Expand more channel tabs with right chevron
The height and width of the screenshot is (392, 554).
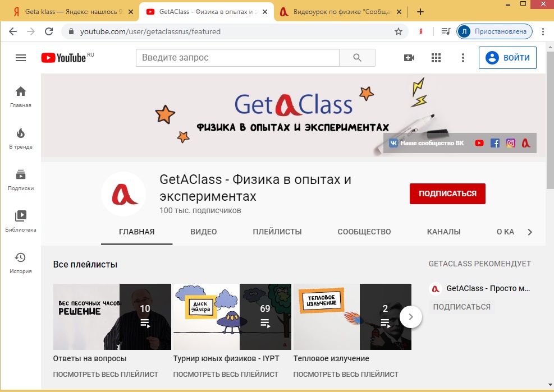tap(530, 232)
